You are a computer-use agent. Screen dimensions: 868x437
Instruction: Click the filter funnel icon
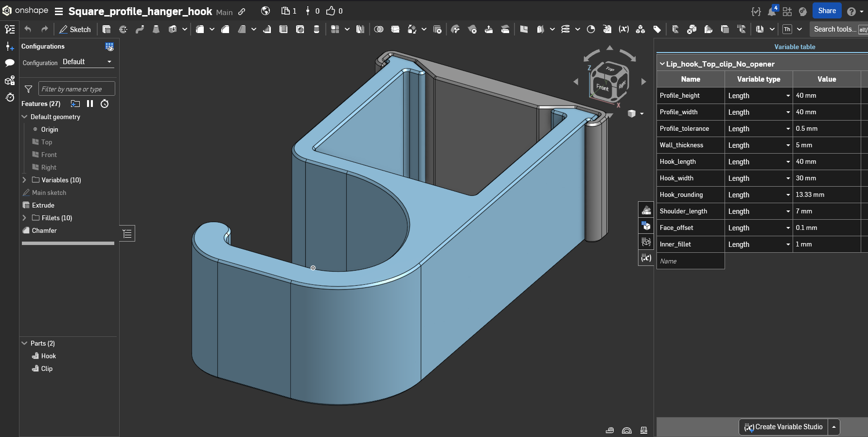[29, 89]
